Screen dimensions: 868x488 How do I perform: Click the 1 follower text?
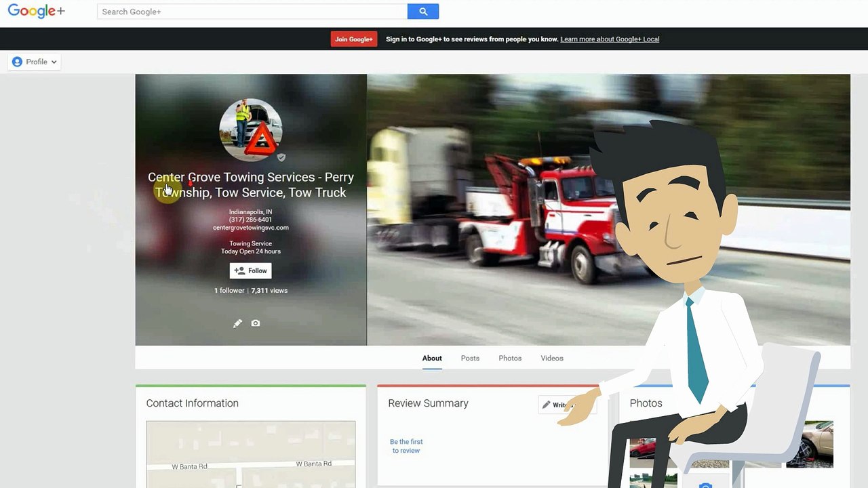pos(229,291)
